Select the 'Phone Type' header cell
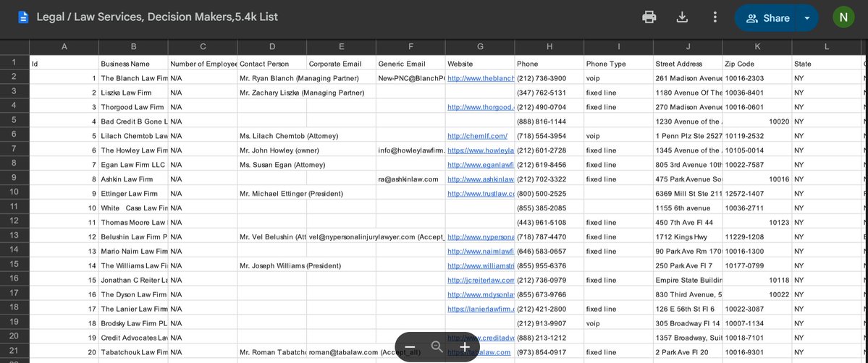 pos(618,64)
